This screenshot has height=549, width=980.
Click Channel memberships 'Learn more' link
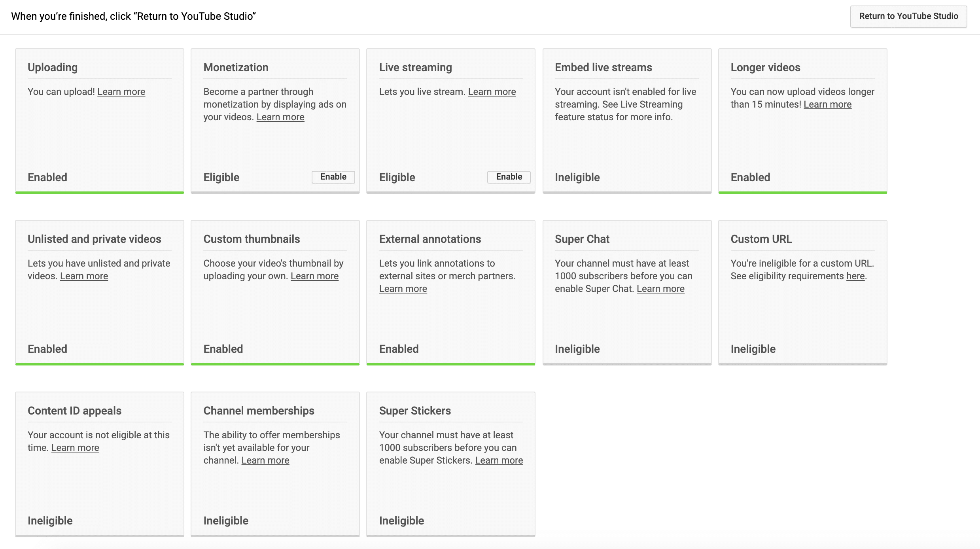(x=265, y=460)
